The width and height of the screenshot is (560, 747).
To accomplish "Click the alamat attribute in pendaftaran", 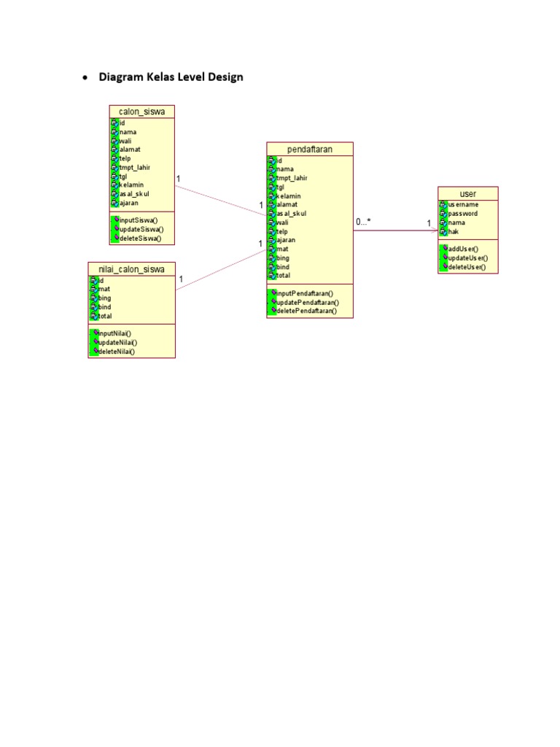I will click(x=287, y=205).
